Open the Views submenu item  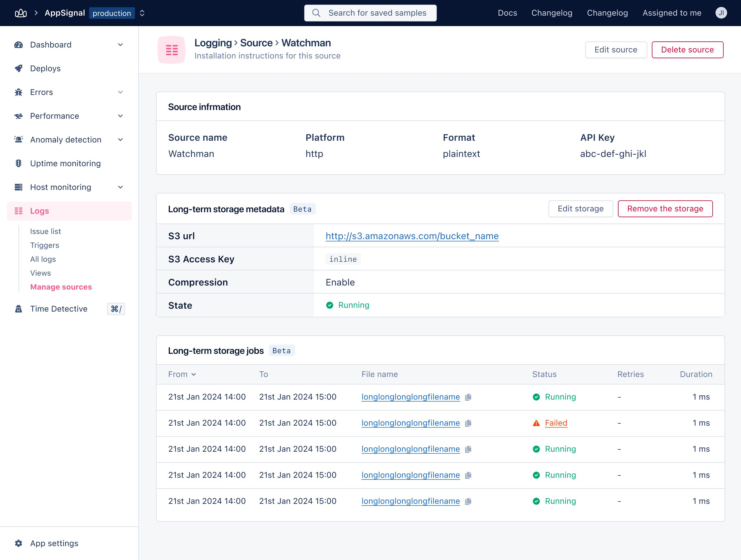point(41,273)
